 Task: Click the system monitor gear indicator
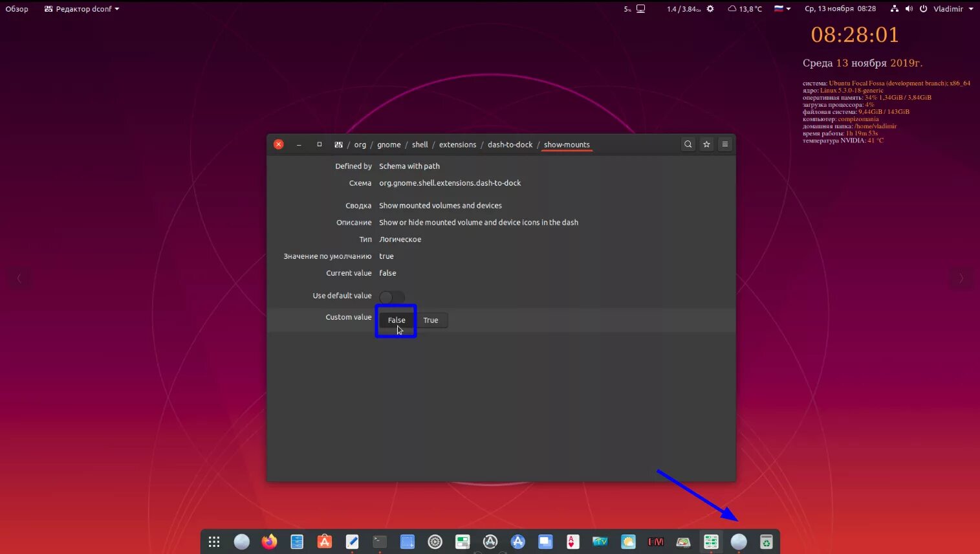pos(710,9)
